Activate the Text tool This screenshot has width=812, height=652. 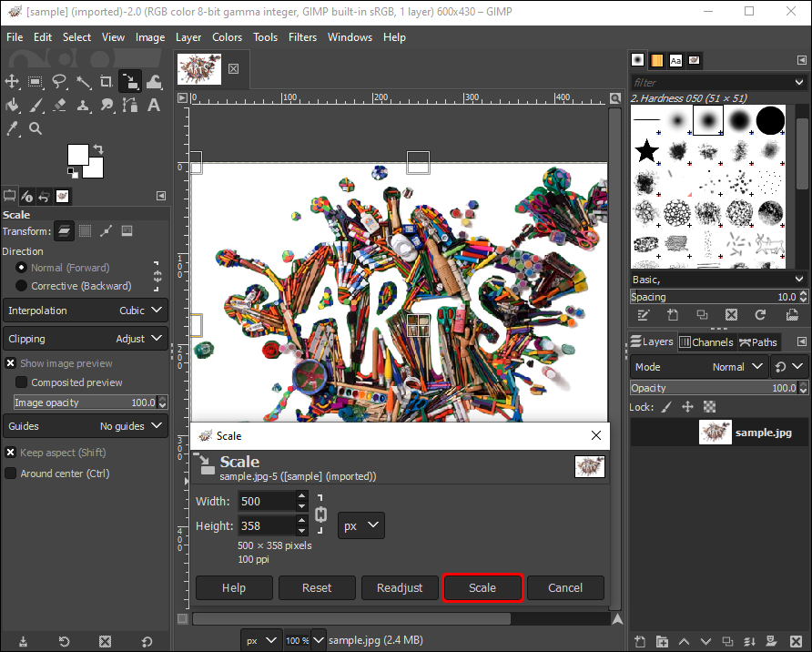(x=155, y=106)
